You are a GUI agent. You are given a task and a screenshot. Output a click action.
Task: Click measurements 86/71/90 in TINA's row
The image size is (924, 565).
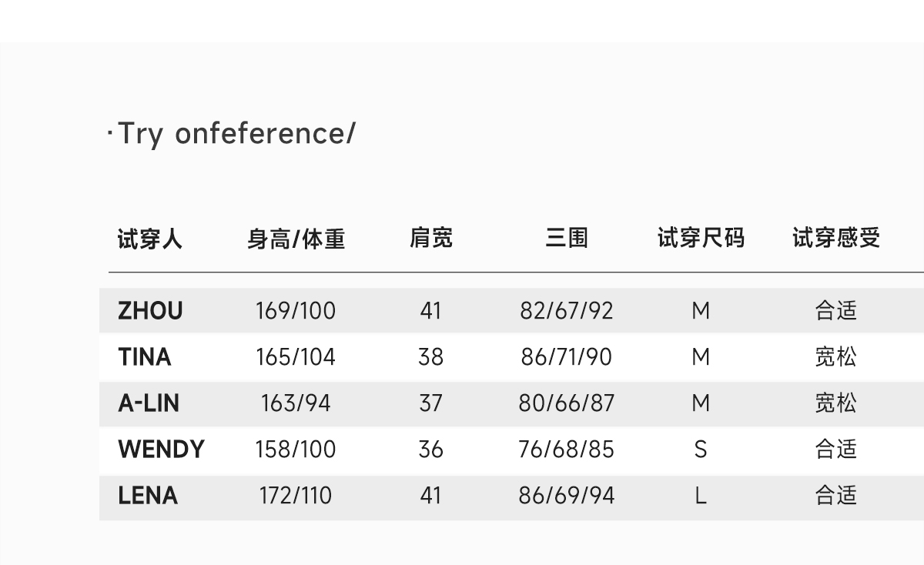click(567, 357)
